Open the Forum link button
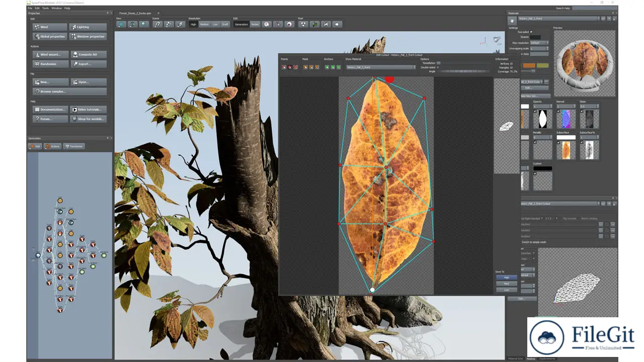The image size is (644, 362). point(50,119)
